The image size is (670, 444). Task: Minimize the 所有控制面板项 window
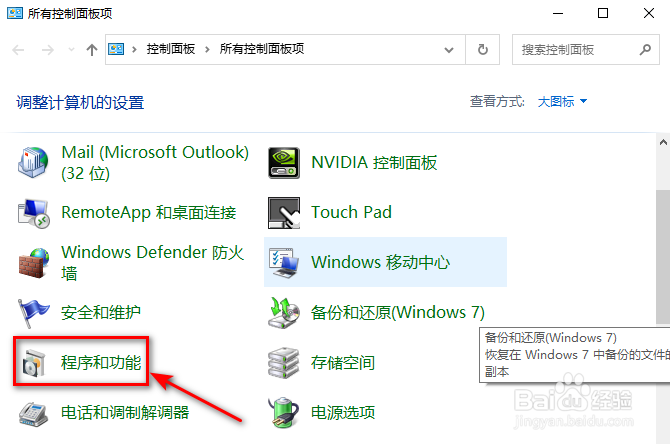(x=558, y=14)
